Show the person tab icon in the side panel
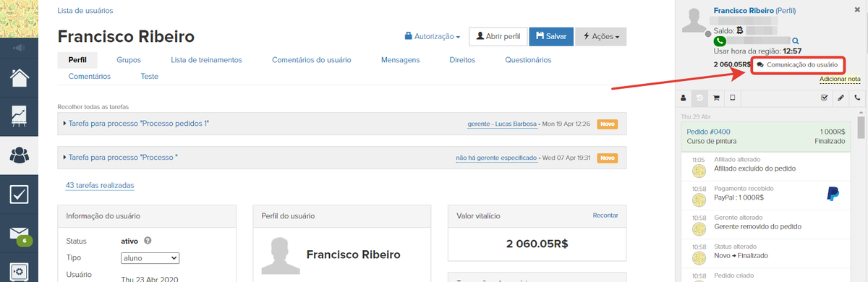Screen dimensions: 868x282 coord(684,98)
